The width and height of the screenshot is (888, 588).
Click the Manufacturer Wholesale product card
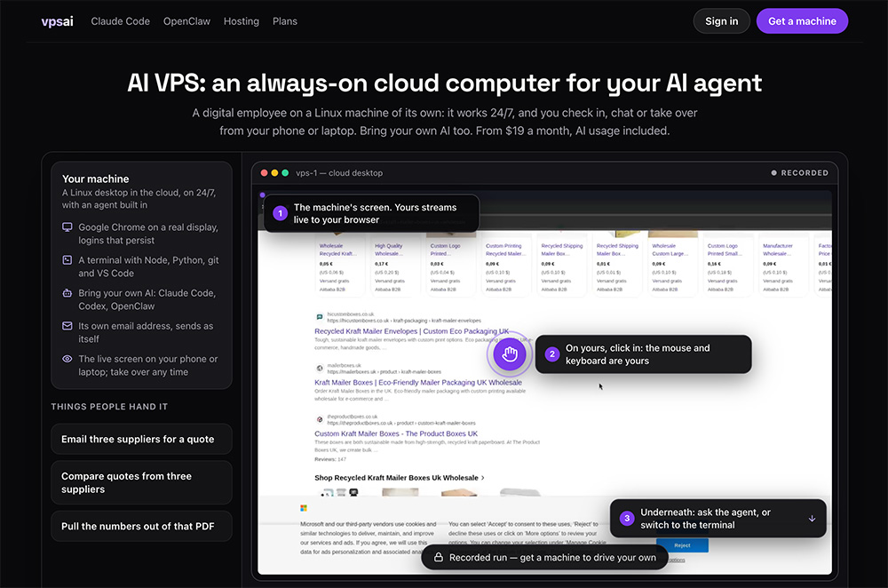(782, 264)
